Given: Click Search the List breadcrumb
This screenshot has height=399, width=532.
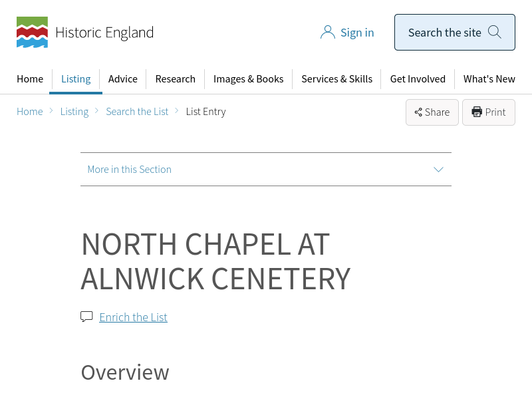Looking at the screenshot, I should click(x=137, y=112).
